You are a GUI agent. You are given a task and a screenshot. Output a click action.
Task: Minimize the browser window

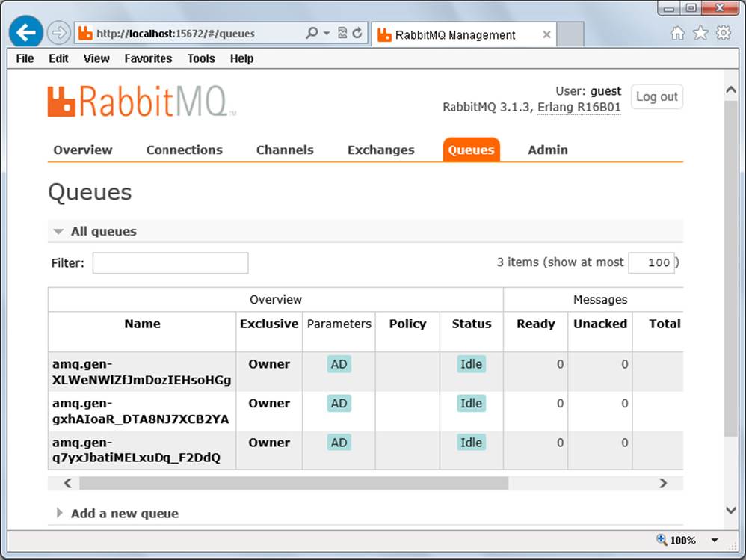[668, 8]
